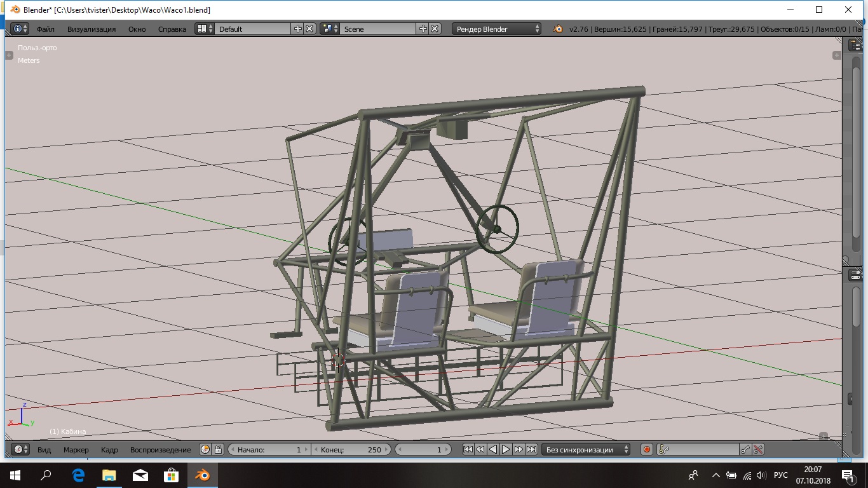Open the Рендер Blender engine dropdown
This screenshot has width=868, height=488.
[497, 29]
